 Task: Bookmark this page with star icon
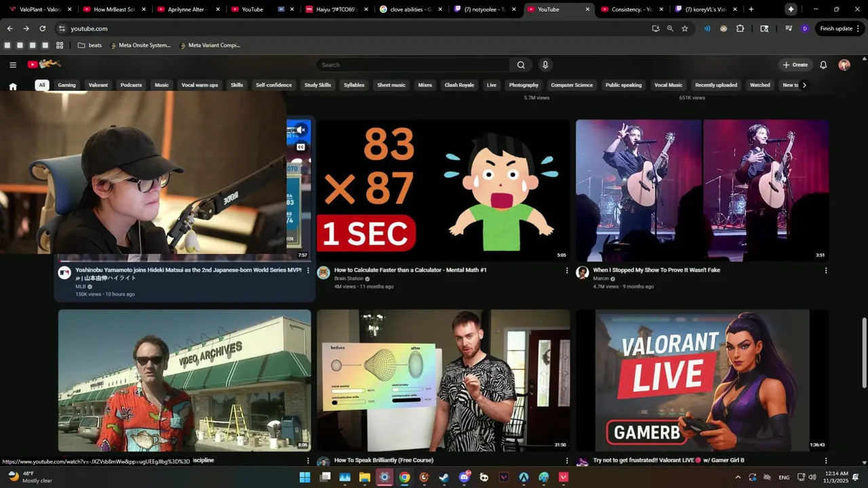[x=685, y=28]
